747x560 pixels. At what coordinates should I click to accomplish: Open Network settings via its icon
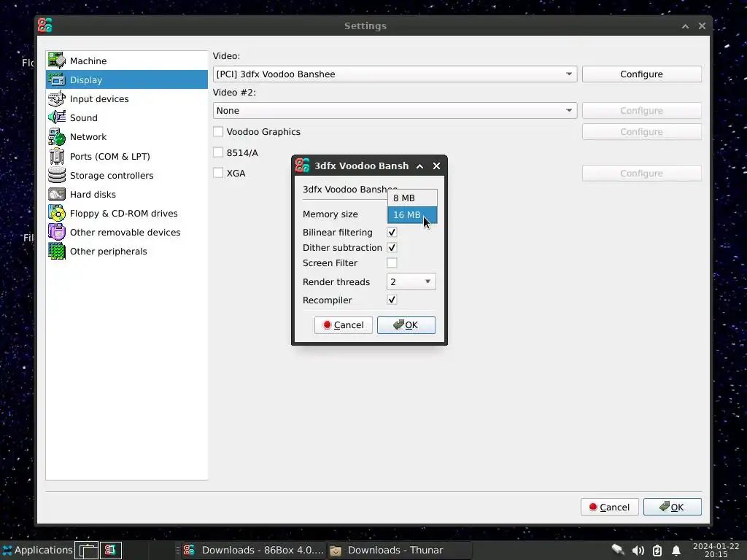pos(57,136)
